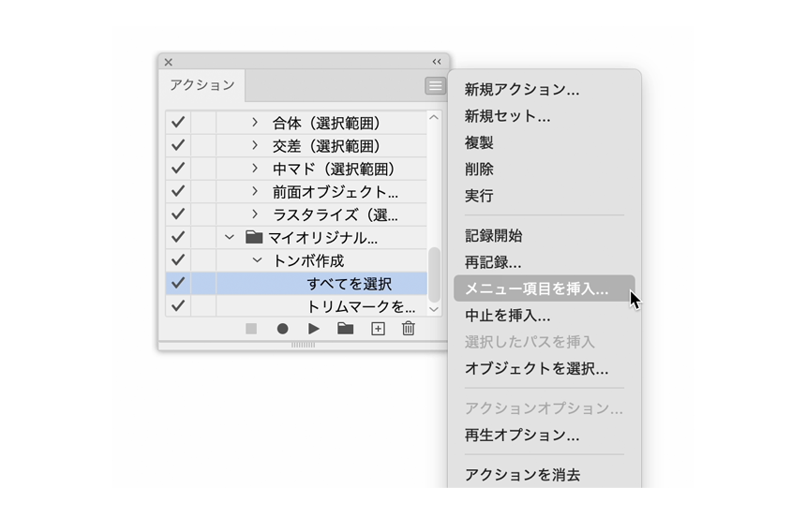Screen dimensions: 806x532
Task: Toggle checkmark for 合体（選択範囲）
Action: [x=178, y=122]
